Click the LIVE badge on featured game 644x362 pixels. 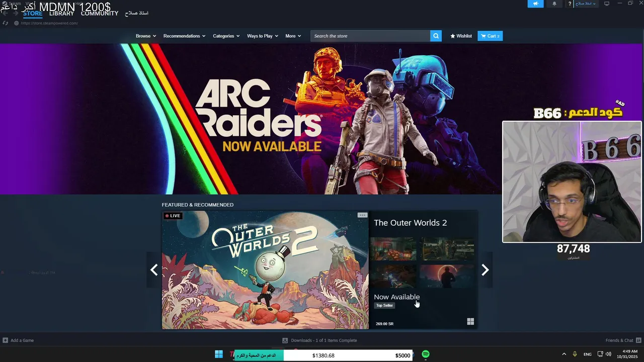pos(173,216)
